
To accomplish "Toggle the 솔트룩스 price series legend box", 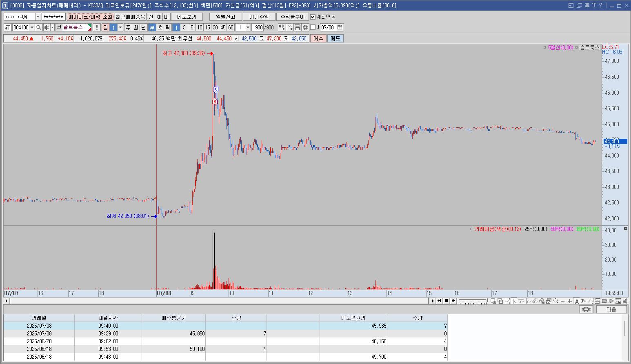I will coord(576,47).
